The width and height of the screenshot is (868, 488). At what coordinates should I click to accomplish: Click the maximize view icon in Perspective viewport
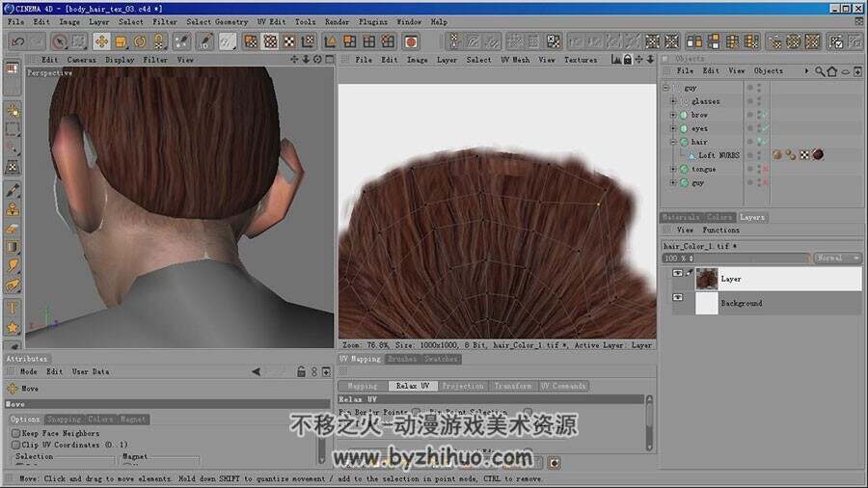330,59
